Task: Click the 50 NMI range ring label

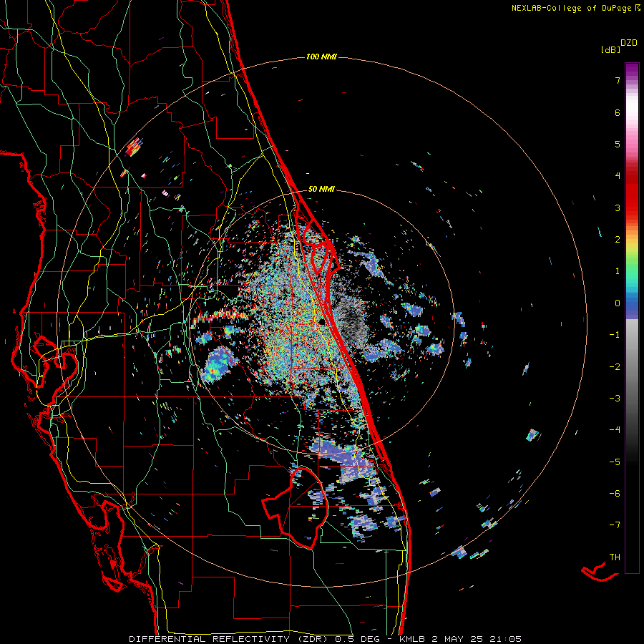Action: coord(321,189)
